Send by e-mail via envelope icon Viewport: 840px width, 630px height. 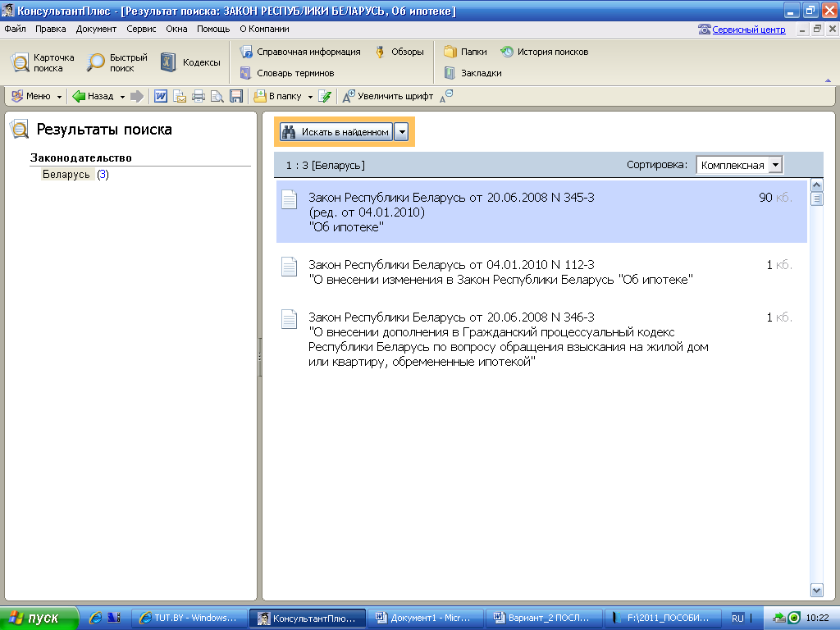coord(180,96)
